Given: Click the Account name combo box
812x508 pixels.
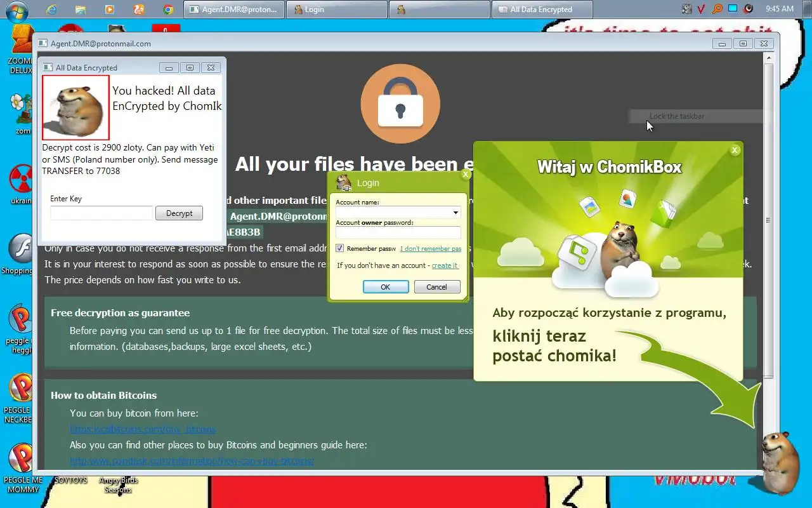Looking at the screenshot, I should 398,212.
